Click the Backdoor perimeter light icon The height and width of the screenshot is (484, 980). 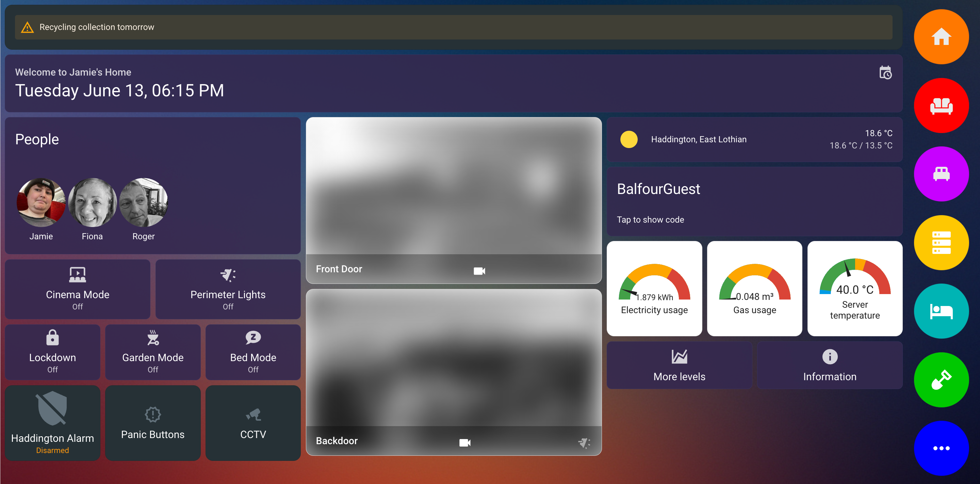[x=584, y=442]
